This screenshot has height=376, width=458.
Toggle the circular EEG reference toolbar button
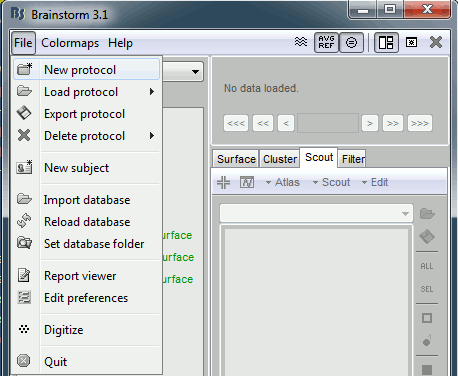351,42
